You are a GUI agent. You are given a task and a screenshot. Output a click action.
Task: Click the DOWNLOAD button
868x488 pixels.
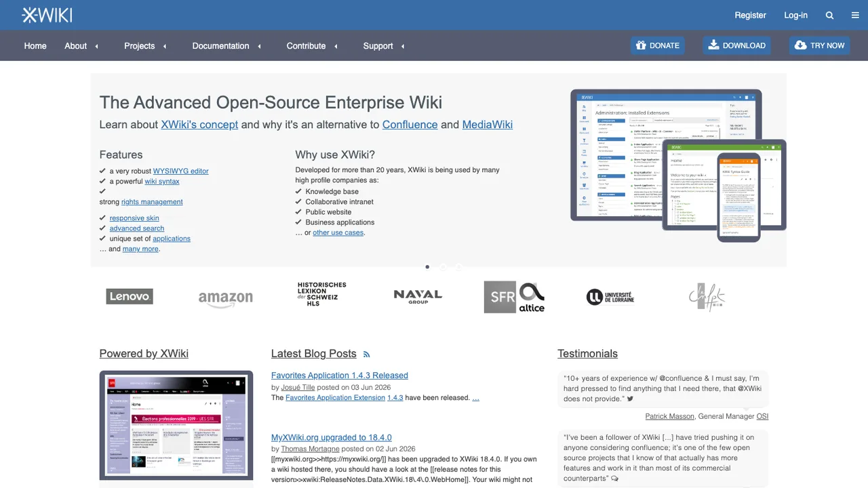[737, 45]
